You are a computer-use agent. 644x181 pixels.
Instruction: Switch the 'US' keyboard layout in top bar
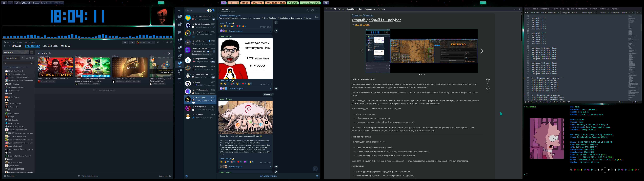[224, 3]
